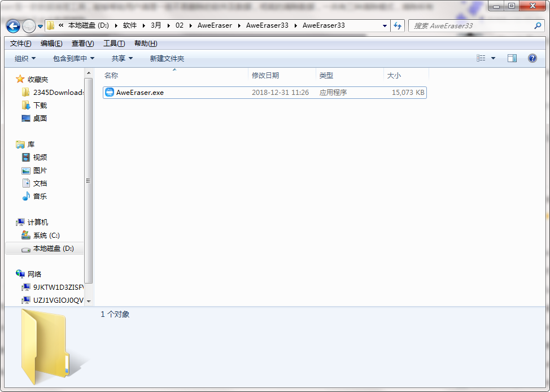
Task: Click the 15,073 KB size cell
Action: point(408,93)
